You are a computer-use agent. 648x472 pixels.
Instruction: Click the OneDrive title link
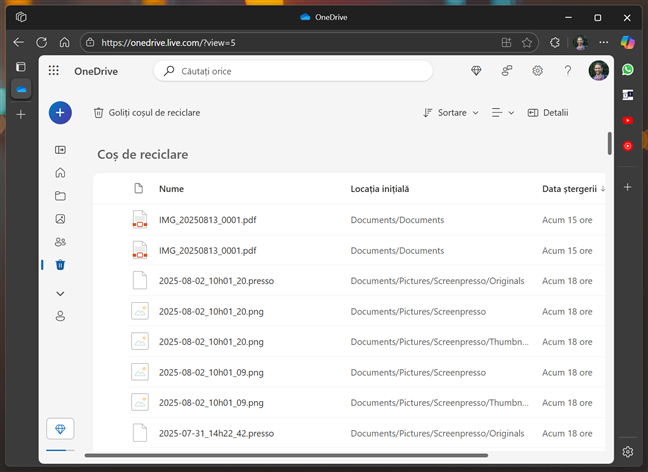(x=96, y=71)
